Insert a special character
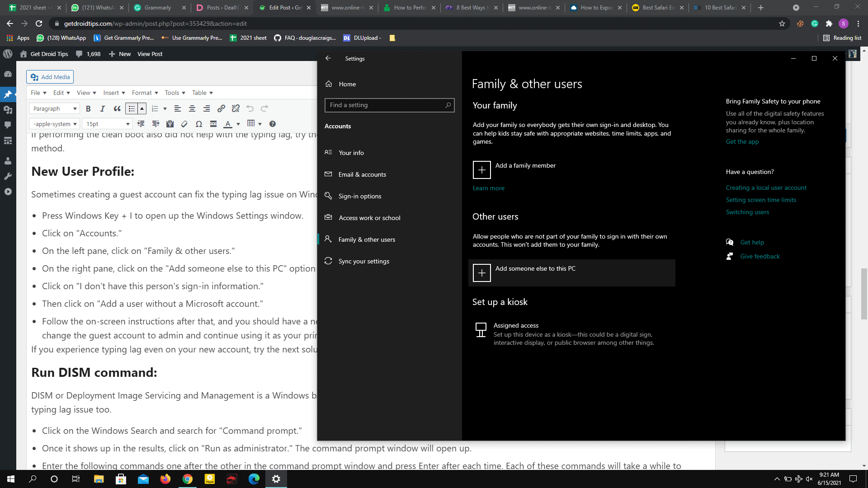 199,124
